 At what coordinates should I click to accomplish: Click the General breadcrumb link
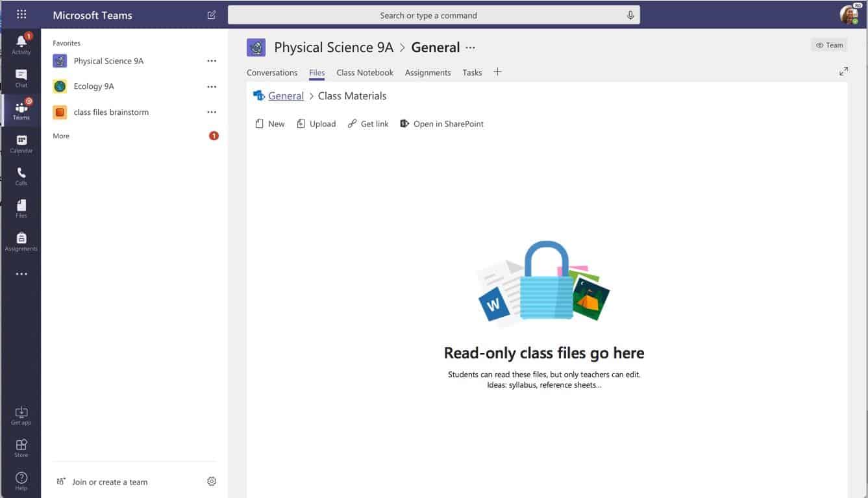tap(286, 96)
